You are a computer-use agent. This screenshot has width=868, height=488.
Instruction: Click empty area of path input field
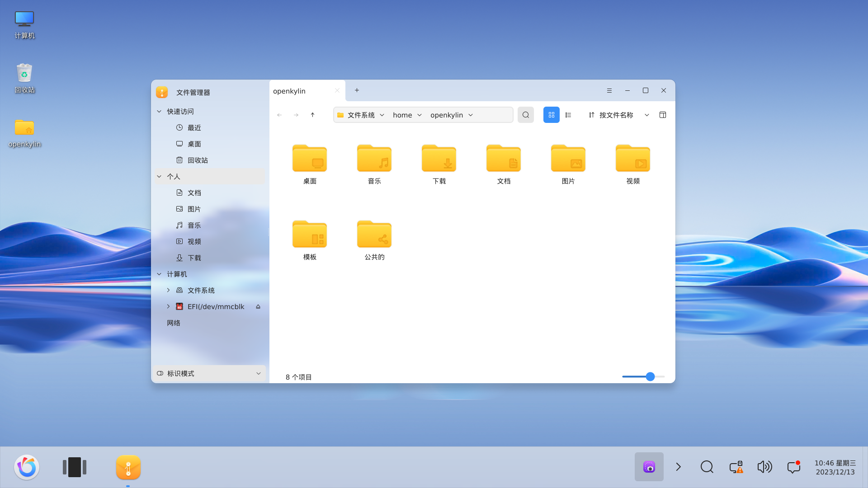[494, 115]
